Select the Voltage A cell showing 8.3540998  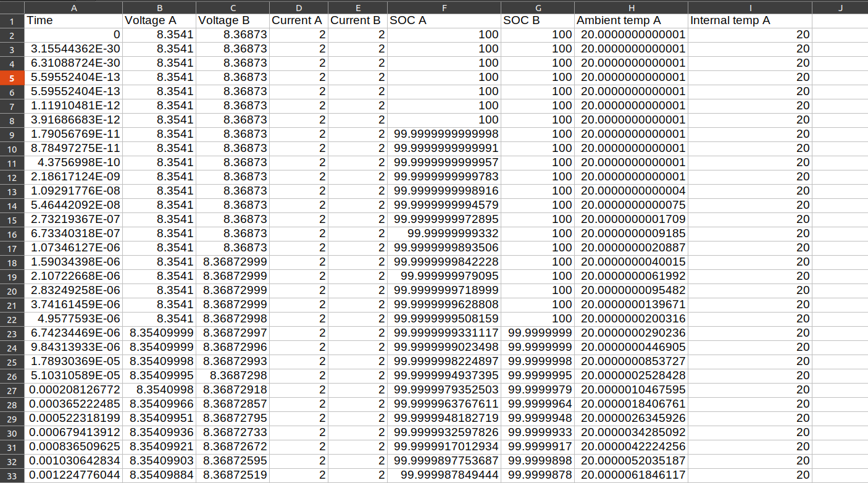(159, 390)
